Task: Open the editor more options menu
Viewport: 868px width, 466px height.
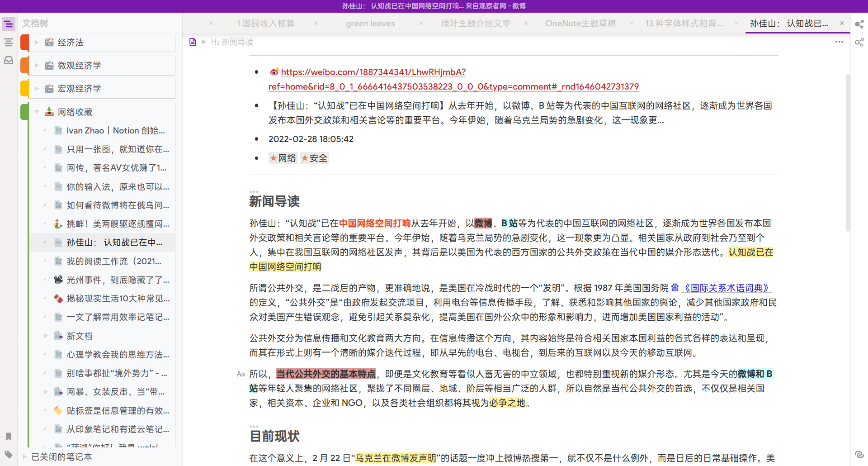Action: (x=839, y=42)
